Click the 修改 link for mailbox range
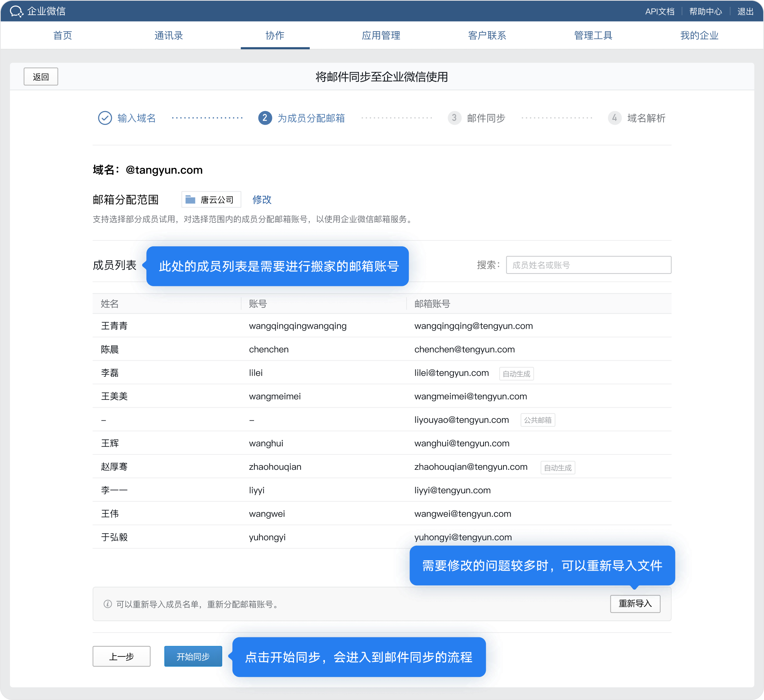Image resolution: width=764 pixels, height=700 pixels. 262,200
